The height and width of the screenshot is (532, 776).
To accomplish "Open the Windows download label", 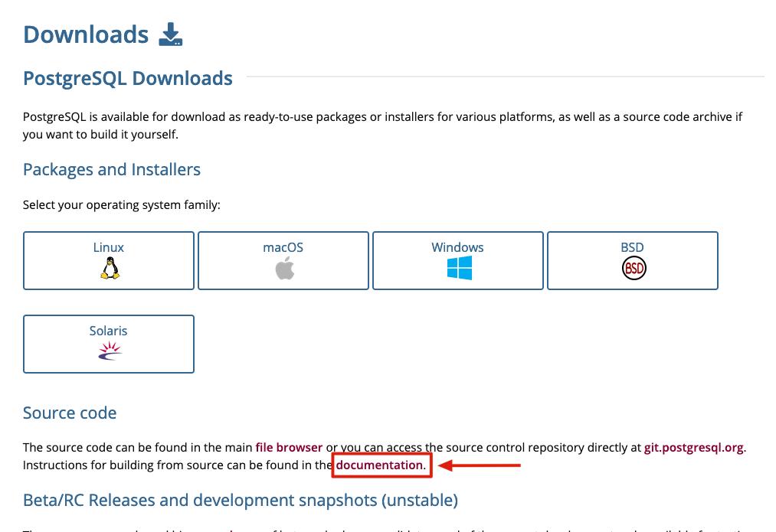I will [457, 247].
